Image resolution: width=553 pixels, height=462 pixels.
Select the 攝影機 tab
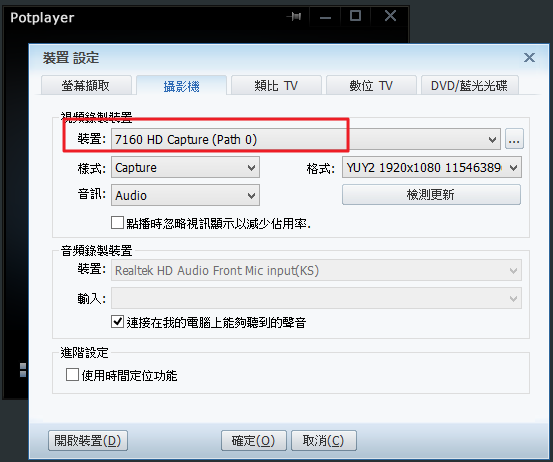pyautogui.click(x=181, y=85)
